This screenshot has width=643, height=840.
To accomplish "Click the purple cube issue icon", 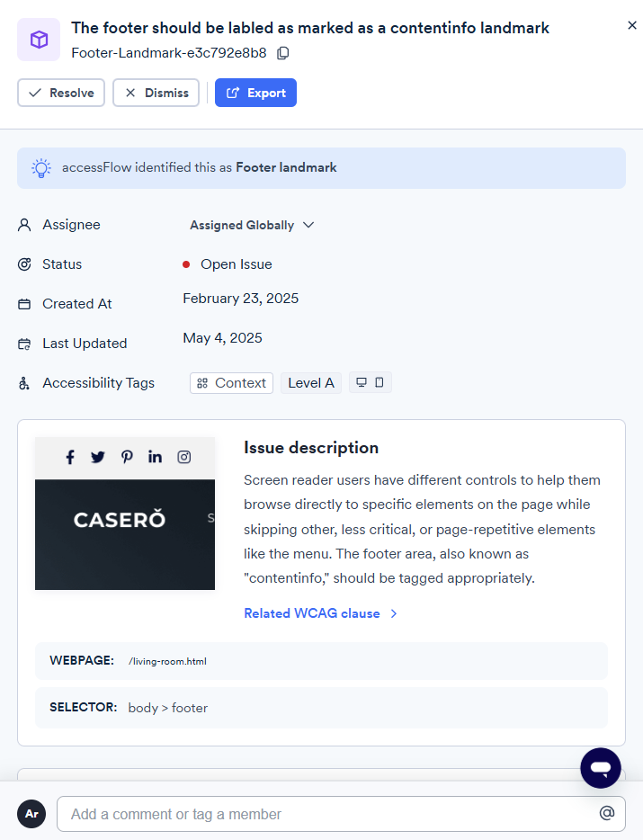I will tap(39, 40).
